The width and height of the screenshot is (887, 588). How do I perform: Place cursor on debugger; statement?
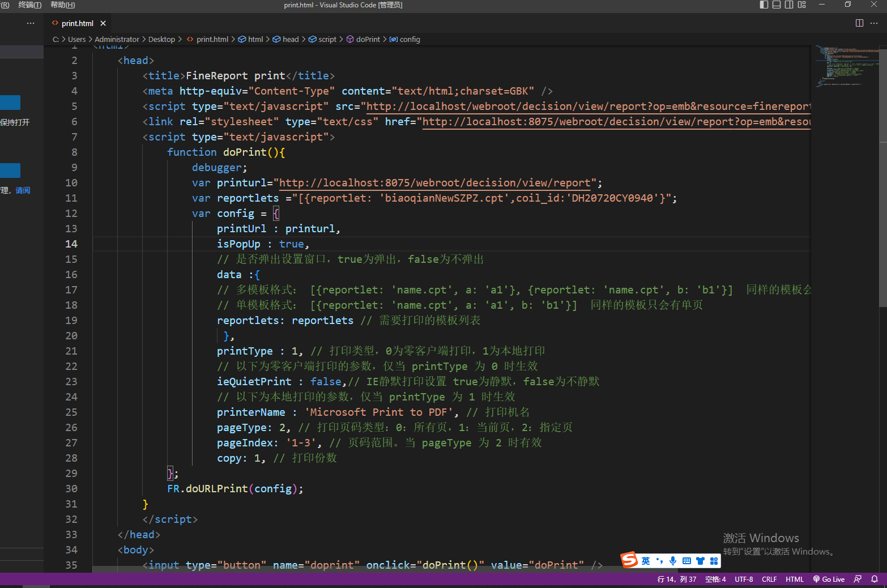coord(219,168)
